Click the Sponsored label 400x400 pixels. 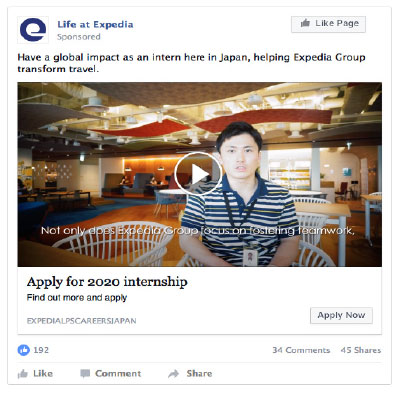(79, 37)
